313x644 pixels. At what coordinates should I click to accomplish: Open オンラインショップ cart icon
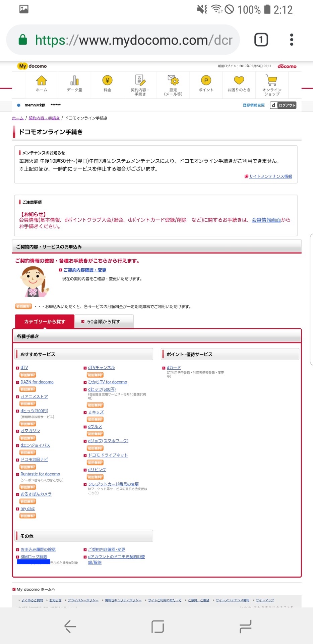pos(272,80)
